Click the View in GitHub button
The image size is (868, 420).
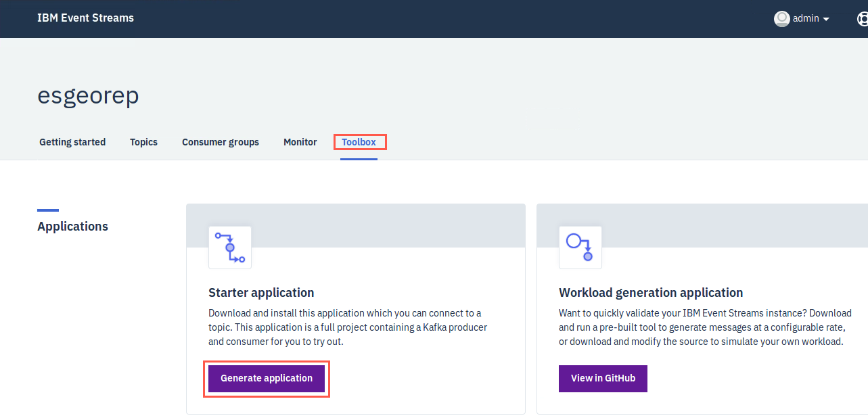coord(603,379)
